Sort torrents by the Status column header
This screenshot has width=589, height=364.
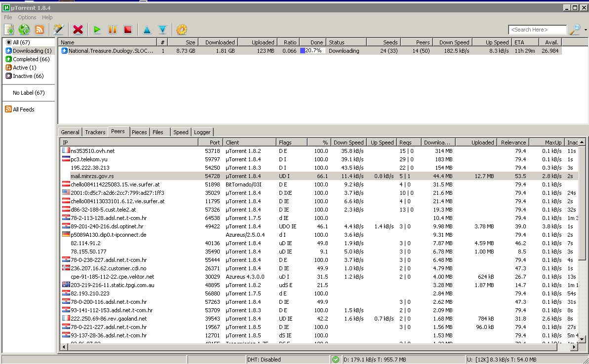click(x=346, y=42)
